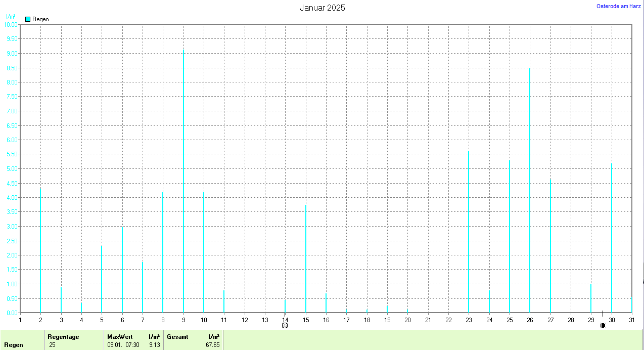Open the Osterode am Harz link
Image resolution: width=644 pixels, height=350 pixels.
[619, 6]
